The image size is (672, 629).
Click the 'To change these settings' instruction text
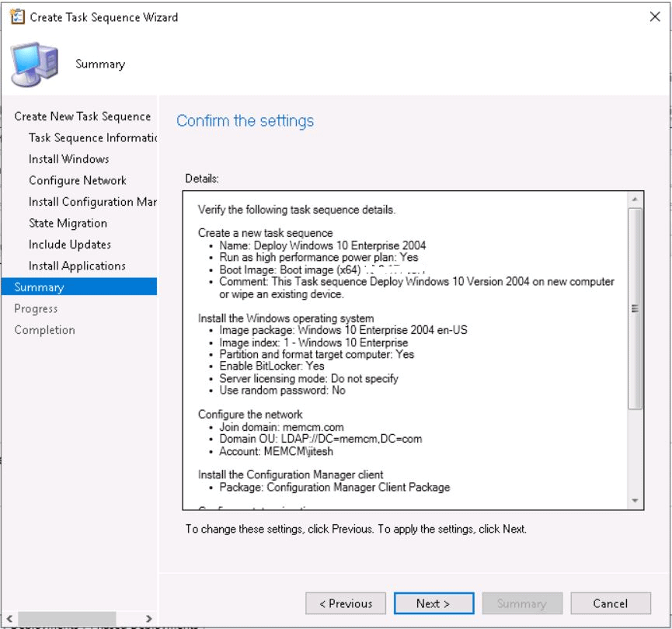356,529
